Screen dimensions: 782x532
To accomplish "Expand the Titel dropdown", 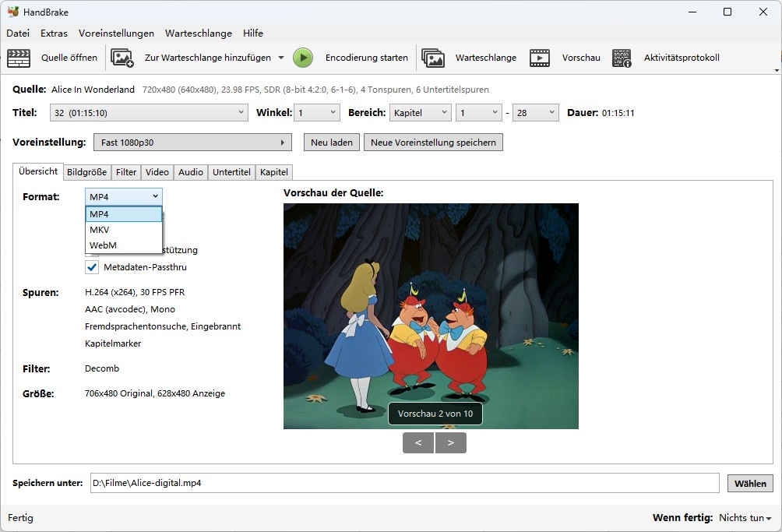I will pos(148,113).
